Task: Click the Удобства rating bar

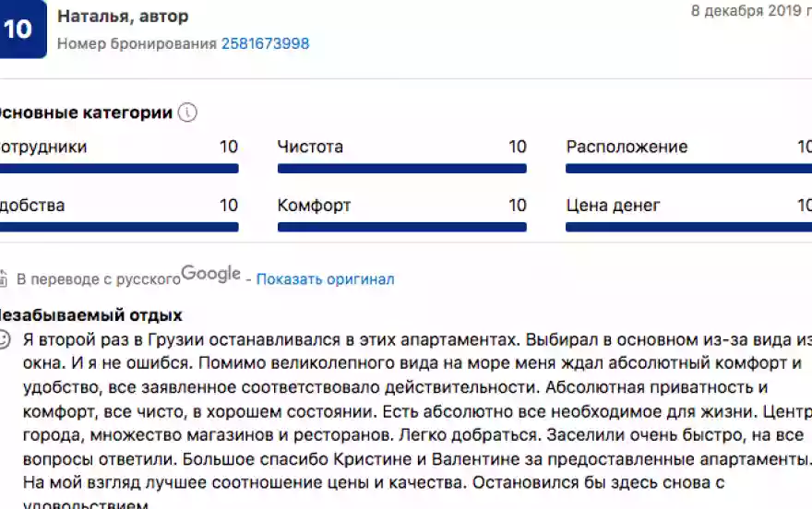Action: click(118, 227)
